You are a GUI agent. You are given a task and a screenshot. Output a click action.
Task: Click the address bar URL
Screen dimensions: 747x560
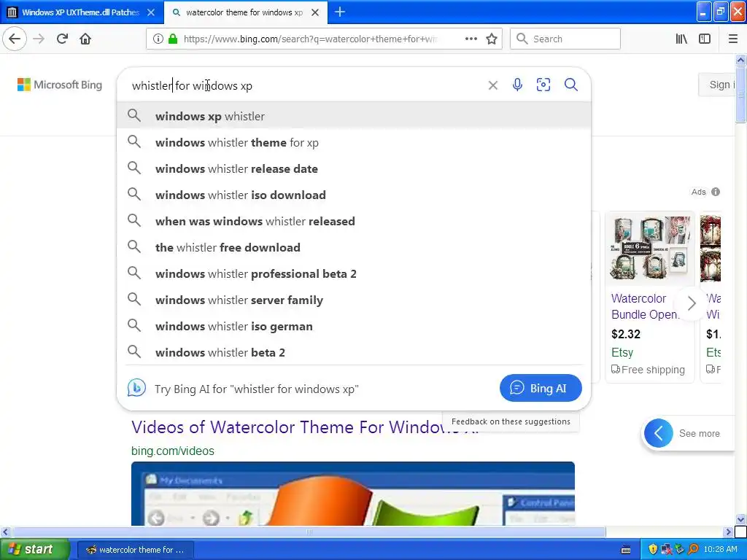coord(309,39)
